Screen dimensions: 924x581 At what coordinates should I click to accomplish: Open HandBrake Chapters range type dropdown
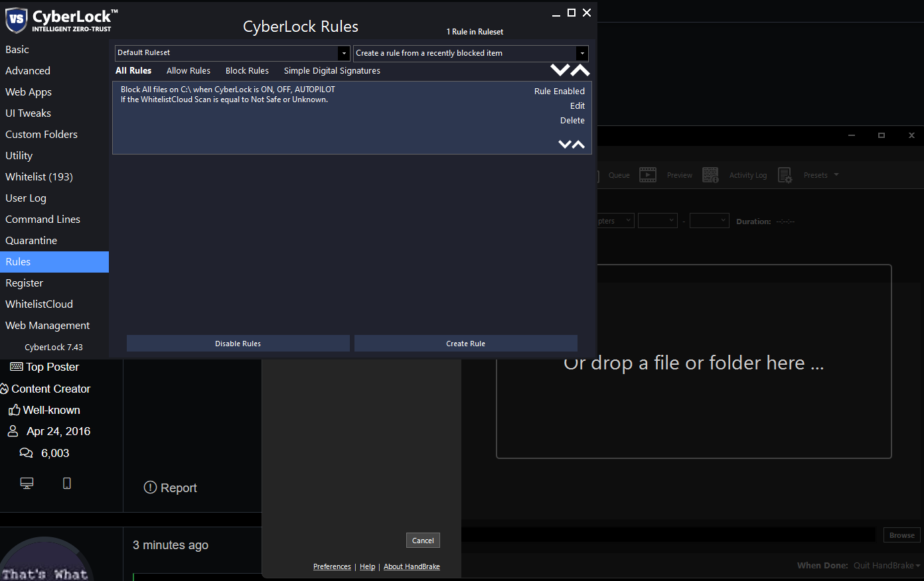(616, 220)
